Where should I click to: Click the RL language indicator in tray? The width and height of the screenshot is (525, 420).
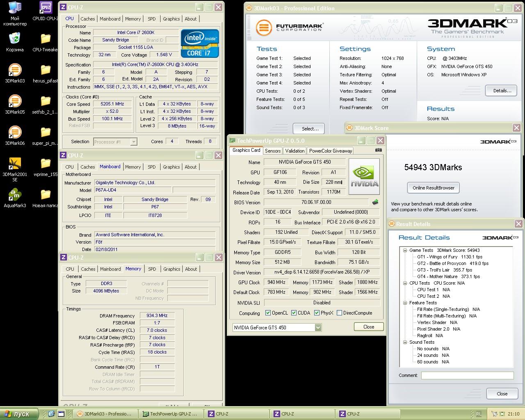[x=479, y=414]
